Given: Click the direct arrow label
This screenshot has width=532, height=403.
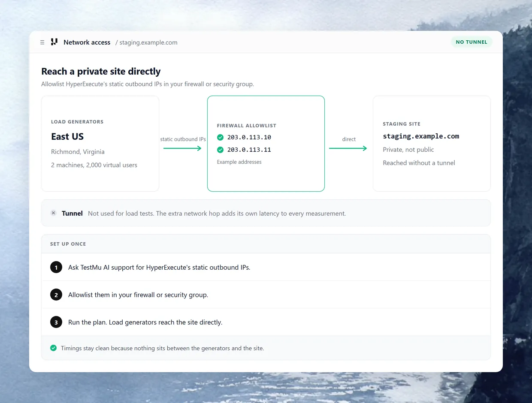Looking at the screenshot, I should pyautogui.click(x=349, y=139).
